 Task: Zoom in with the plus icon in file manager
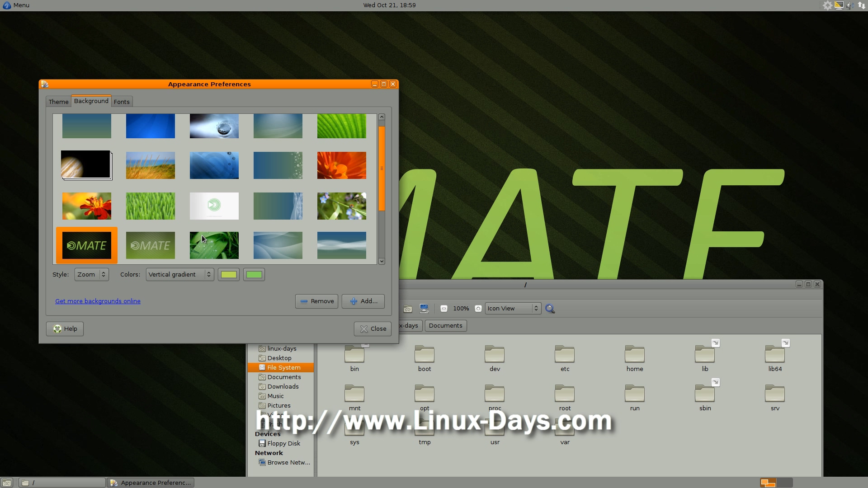(478, 309)
